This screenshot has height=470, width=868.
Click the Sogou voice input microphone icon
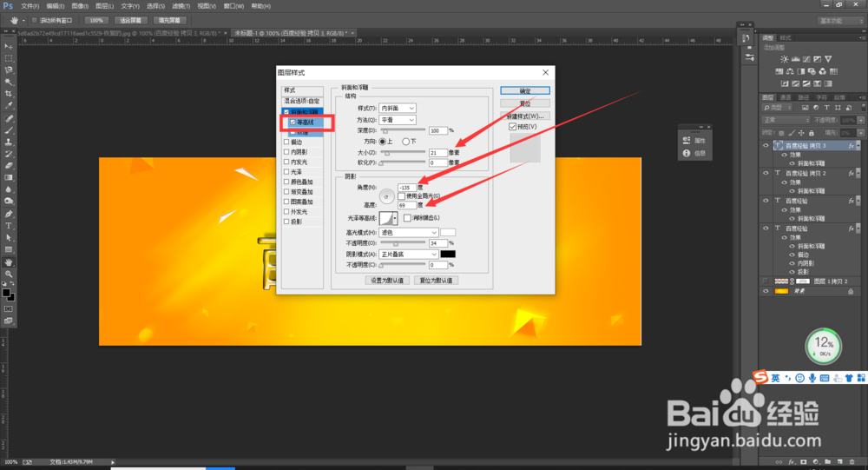coord(812,378)
